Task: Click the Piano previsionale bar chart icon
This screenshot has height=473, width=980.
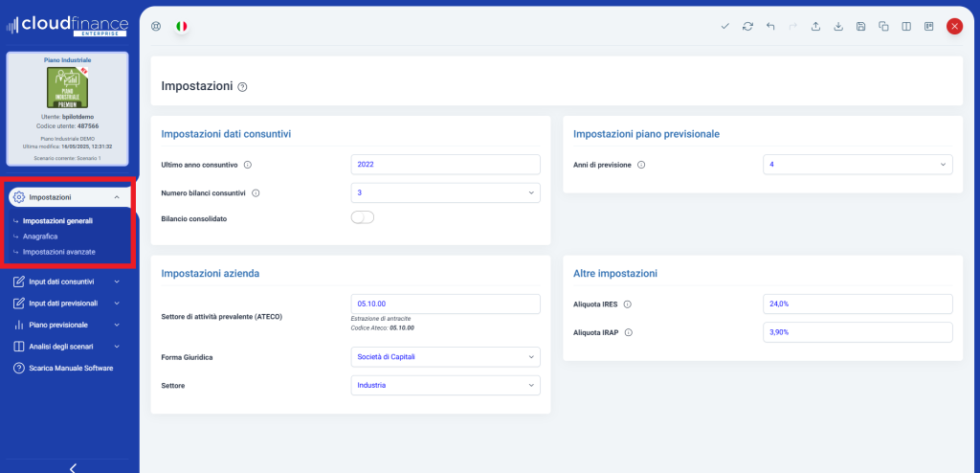Action: [x=19, y=326]
